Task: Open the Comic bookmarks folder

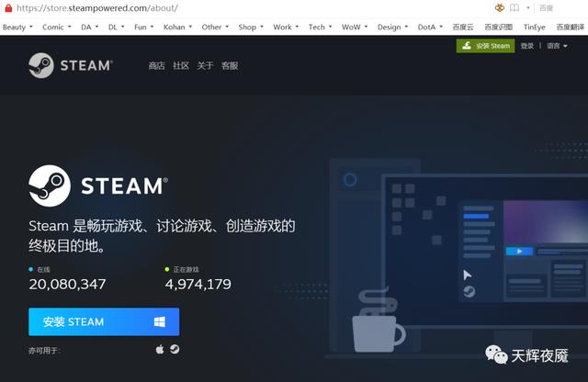Action: coord(57,27)
